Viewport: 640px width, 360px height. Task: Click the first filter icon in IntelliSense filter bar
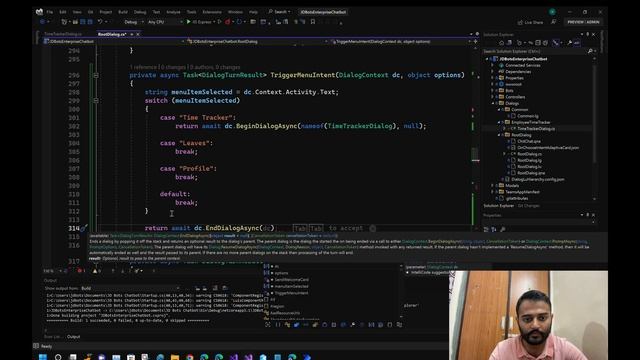click(268, 325)
